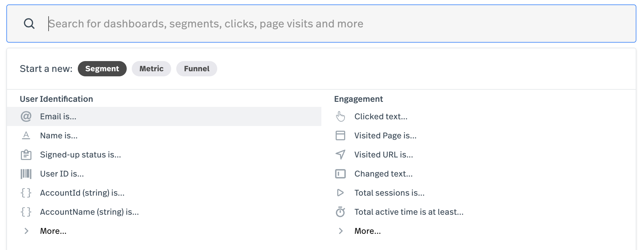This screenshot has width=644, height=250.
Task: Click the stopwatch icon beside Total active time
Action: click(340, 212)
